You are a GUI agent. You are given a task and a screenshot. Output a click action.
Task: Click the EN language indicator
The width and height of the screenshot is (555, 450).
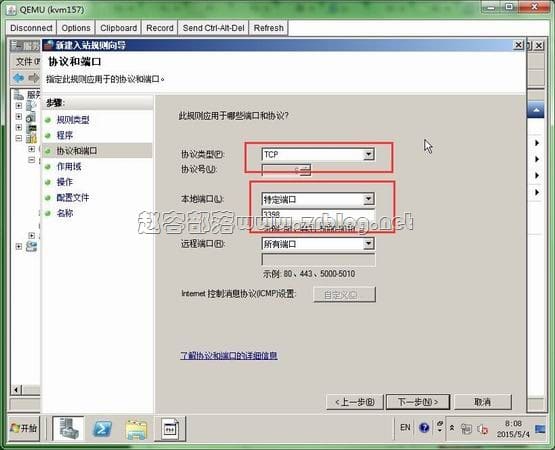[405, 428]
